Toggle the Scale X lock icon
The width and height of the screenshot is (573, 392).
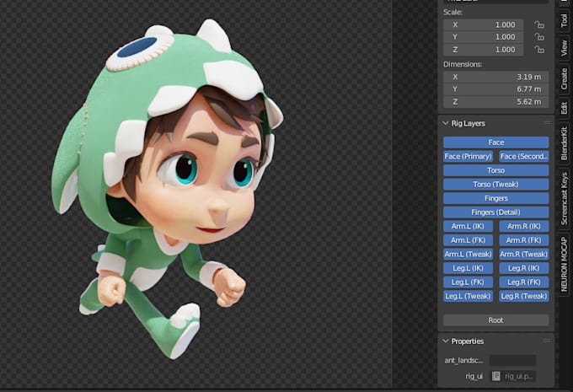coord(539,24)
